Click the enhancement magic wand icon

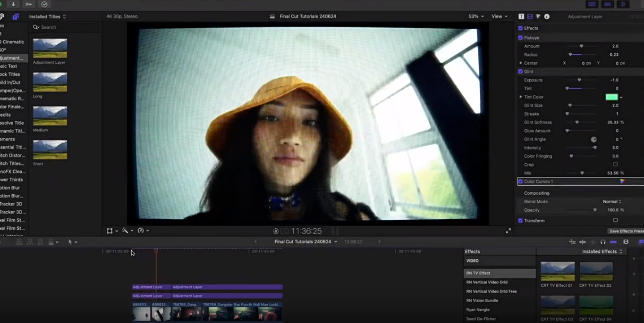click(x=125, y=231)
